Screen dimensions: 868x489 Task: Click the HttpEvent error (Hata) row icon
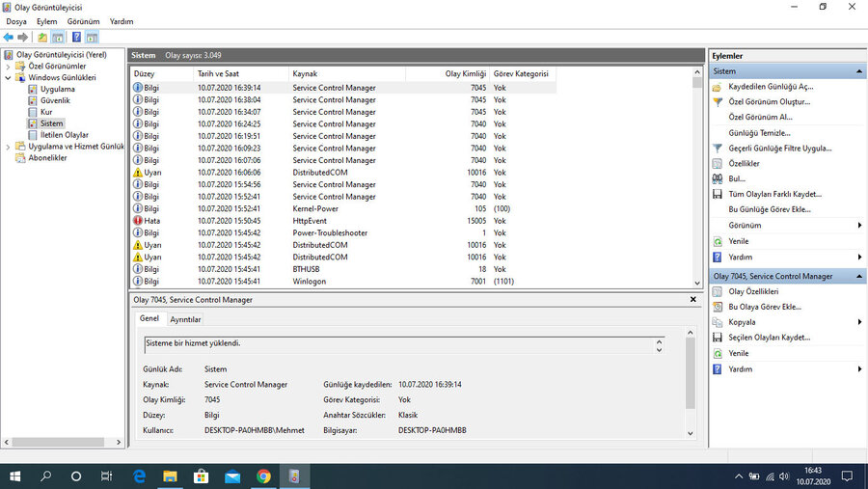(x=138, y=221)
